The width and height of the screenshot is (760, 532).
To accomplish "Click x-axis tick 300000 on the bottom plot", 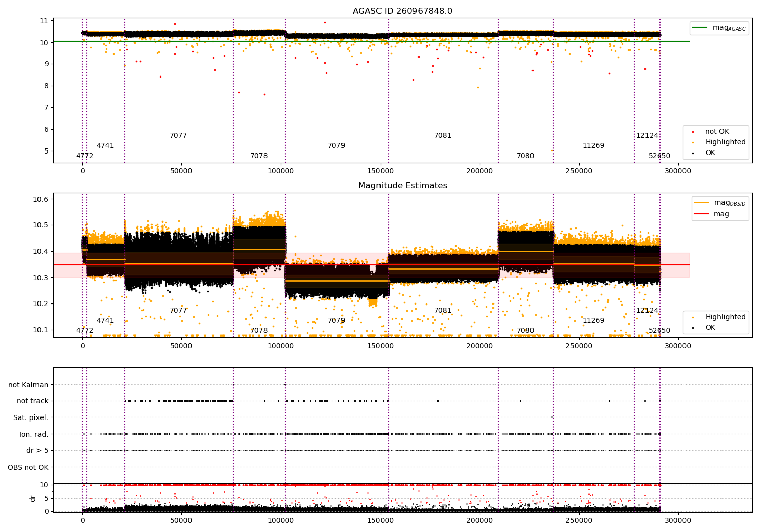I will (678, 520).
